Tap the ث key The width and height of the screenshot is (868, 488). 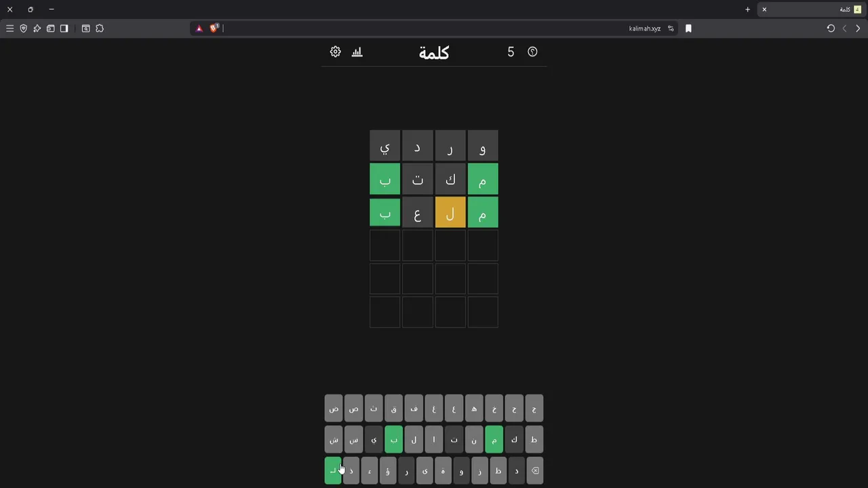(374, 408)
